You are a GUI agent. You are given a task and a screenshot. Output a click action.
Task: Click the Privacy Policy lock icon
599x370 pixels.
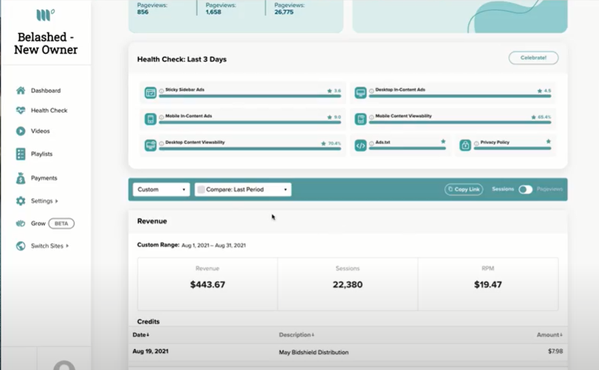pyautogui.click(x=465, y=145)
